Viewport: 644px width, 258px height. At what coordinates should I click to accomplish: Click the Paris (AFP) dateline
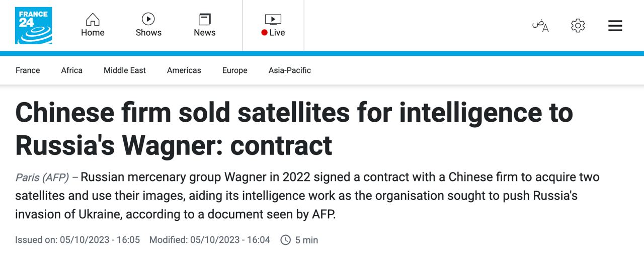pyautogui.click(x=43, y=178)
